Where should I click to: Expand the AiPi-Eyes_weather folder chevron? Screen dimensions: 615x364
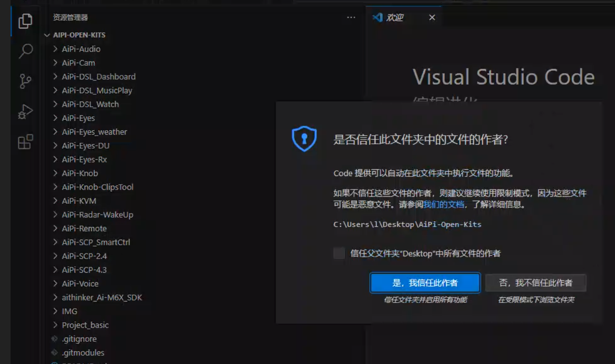[x=55, y=132]
